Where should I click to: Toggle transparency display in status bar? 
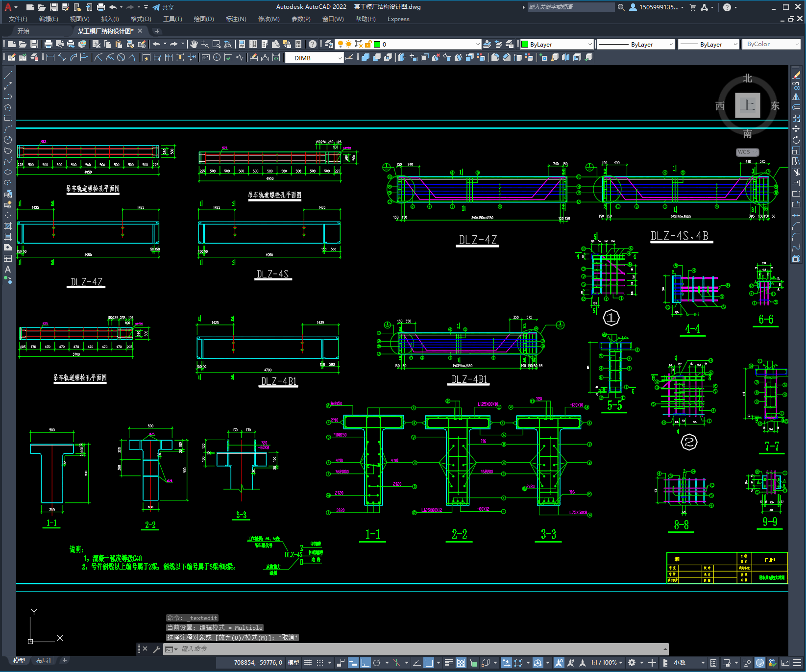point(461,663)
